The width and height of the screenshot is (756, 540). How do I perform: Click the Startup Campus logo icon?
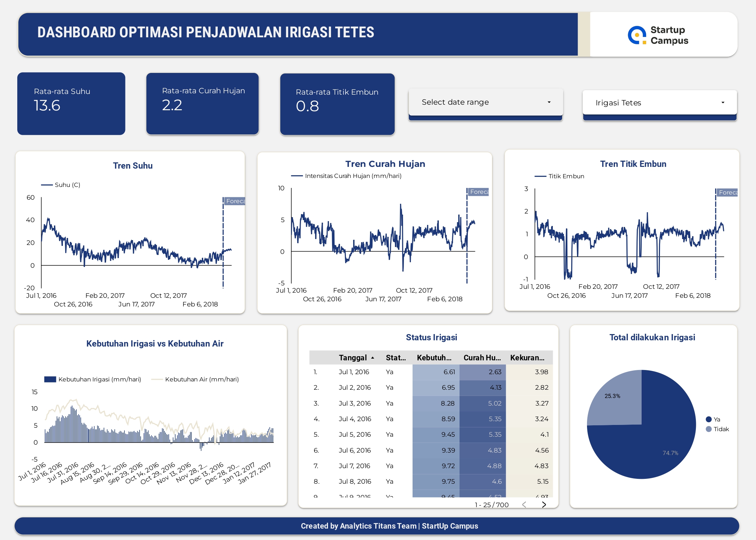637,35
